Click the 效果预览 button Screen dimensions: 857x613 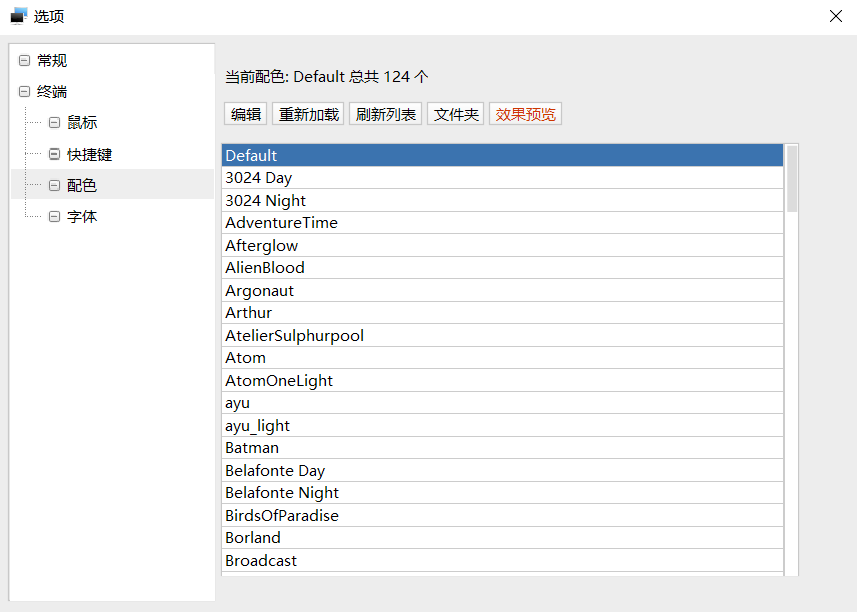pos(525,114)
